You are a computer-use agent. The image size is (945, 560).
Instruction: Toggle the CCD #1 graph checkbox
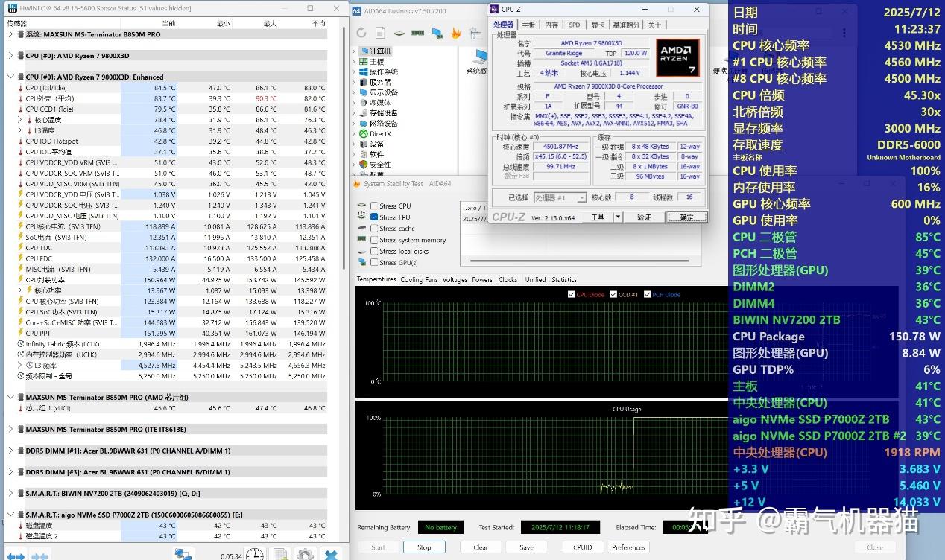click(x=613, y=295)
